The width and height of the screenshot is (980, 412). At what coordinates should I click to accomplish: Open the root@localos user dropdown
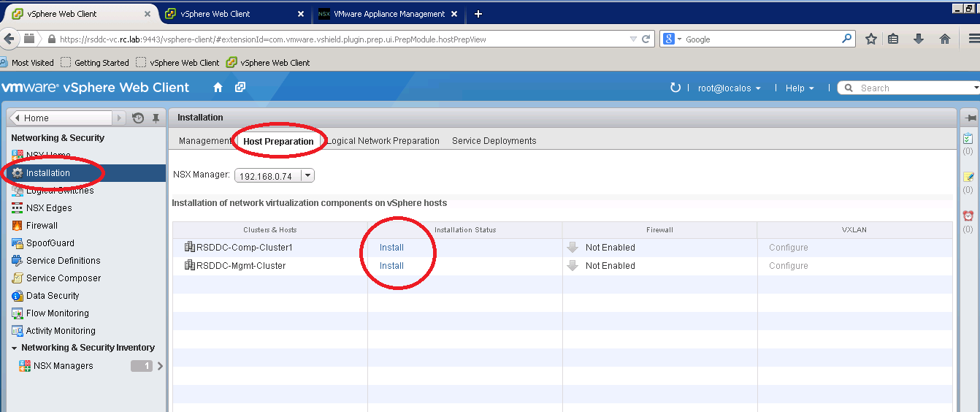pyautogui.click(x=730, y=88)
